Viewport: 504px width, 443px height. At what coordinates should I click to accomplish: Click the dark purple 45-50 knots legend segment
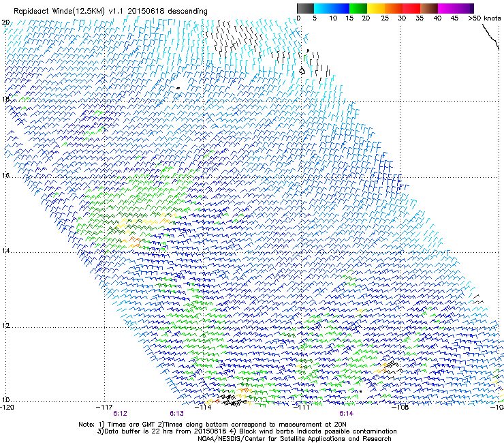point(464,8)
